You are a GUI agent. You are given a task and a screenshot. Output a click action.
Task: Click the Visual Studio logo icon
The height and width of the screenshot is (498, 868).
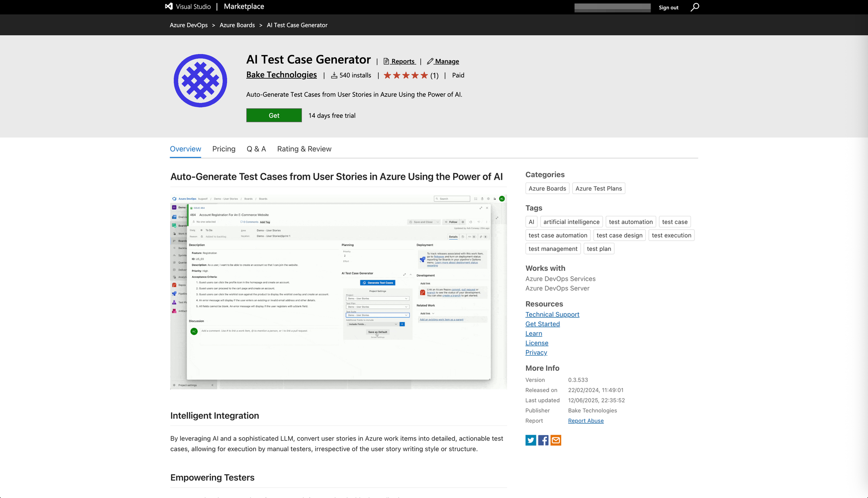click(169, 7)
